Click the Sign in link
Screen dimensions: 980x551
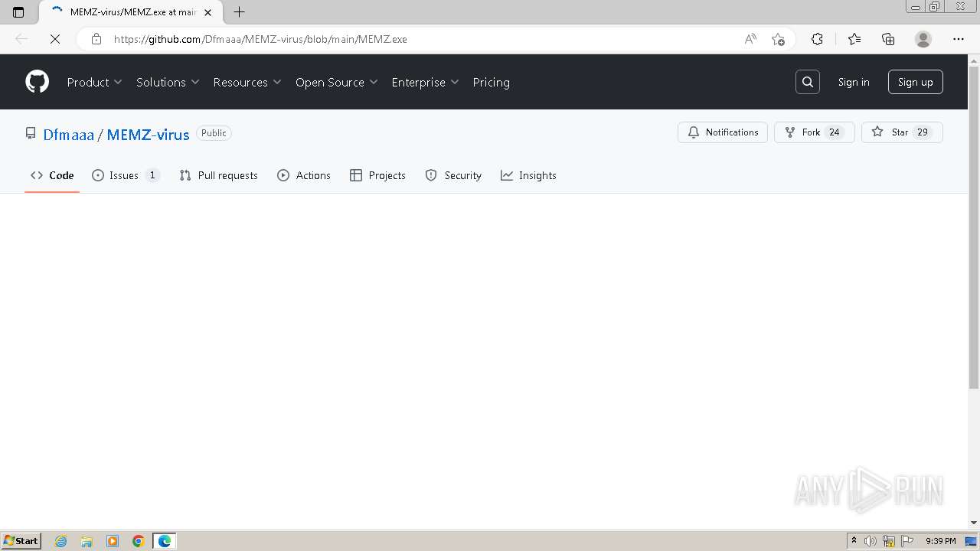point(854,82)
